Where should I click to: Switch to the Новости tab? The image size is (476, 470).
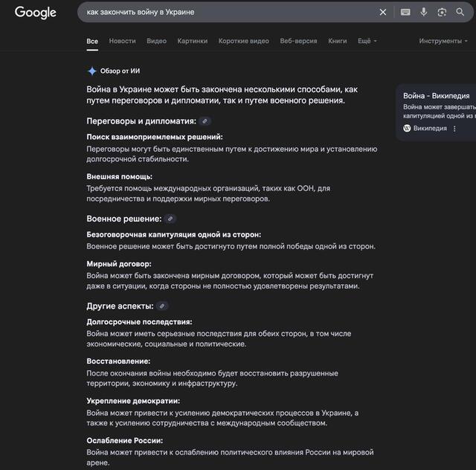click(122, 41)
